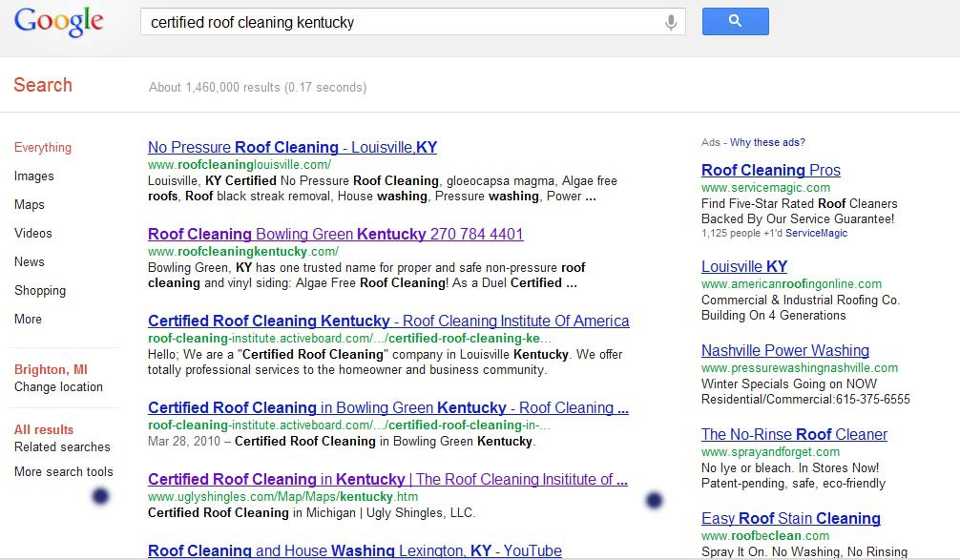Open The No-Rinse Roof Cleaner ad
The height and width of the screenshot is (560, 960).
point(794,435)
